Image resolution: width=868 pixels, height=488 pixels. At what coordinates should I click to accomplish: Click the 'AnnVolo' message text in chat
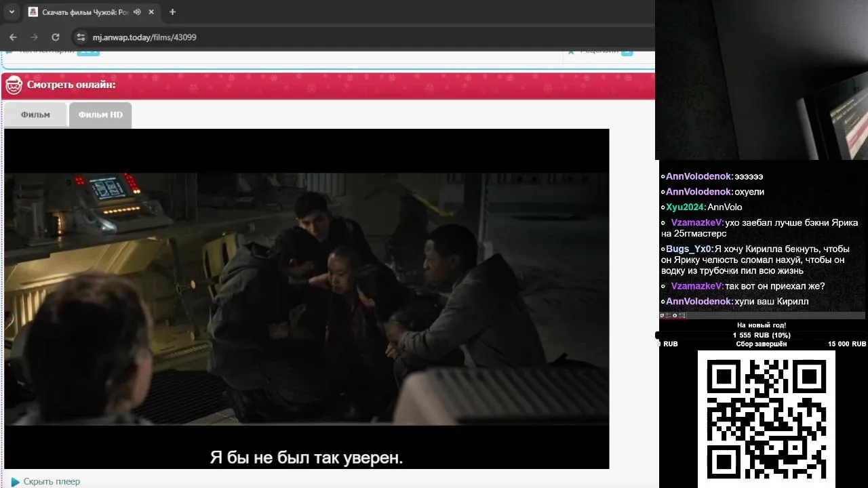725,207
